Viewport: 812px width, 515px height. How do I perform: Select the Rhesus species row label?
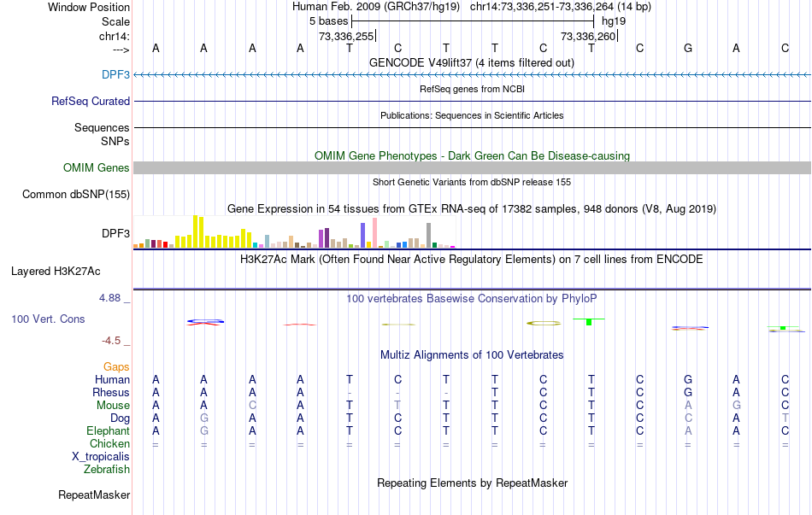pos(111,392)
